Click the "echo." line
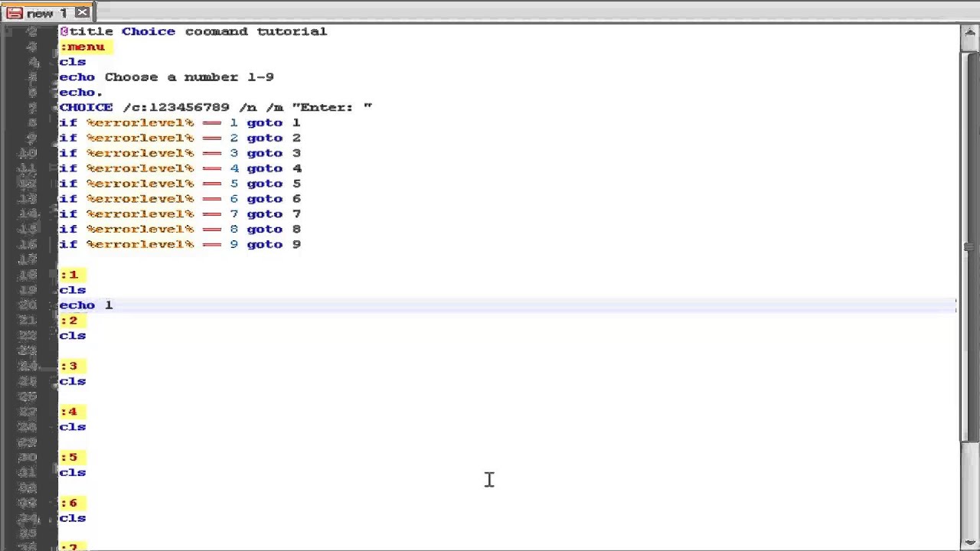This screenshot has width=980, height=551. [x=81, y=93]
